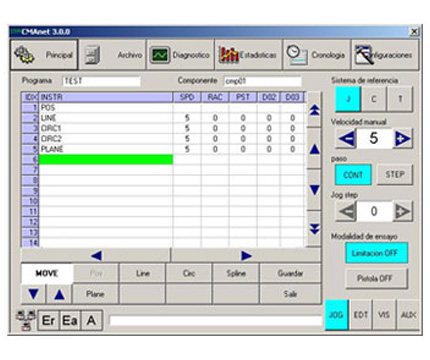Switch paso mode to STEP
Viewport: 430px width, 360px height.
tap(395, 174)
